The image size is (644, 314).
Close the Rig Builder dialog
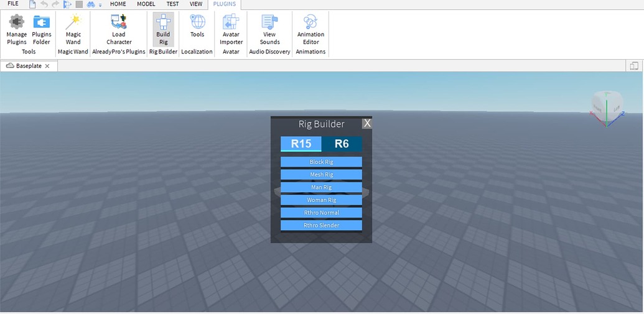click(x=367, y=123)
